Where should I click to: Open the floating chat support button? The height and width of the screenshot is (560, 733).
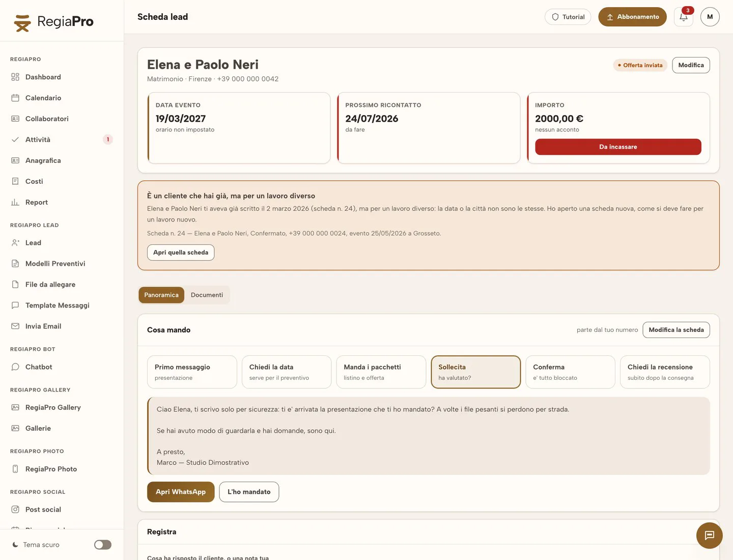(710, 536)
